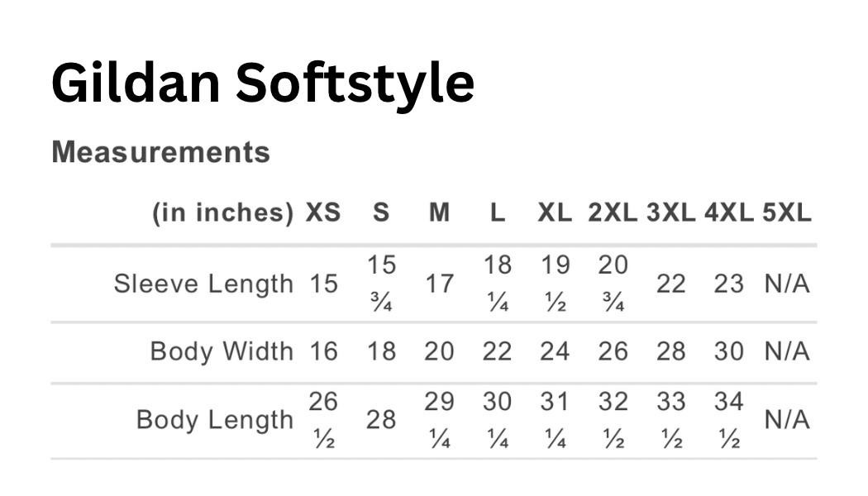Image resolution: width=868 pixels, height=496 pixels.
Task: Select the "Body Length" row label
Action: 215,419
